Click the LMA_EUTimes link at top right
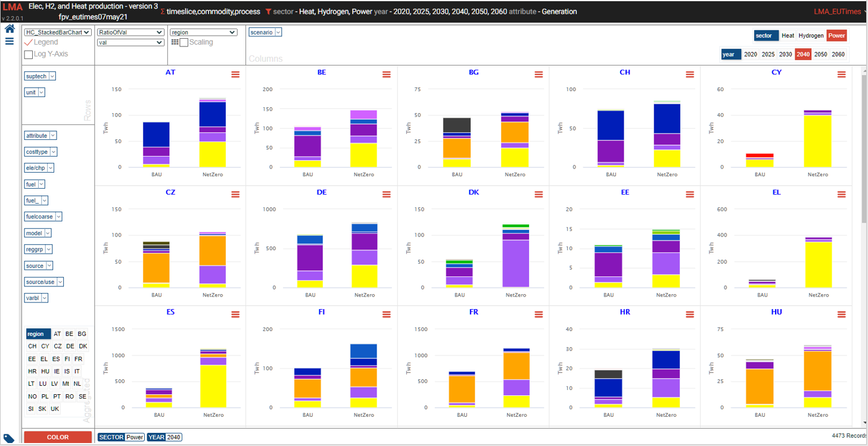Image resolution: width=868 pixels, height=446 pixels. point(837,12)
